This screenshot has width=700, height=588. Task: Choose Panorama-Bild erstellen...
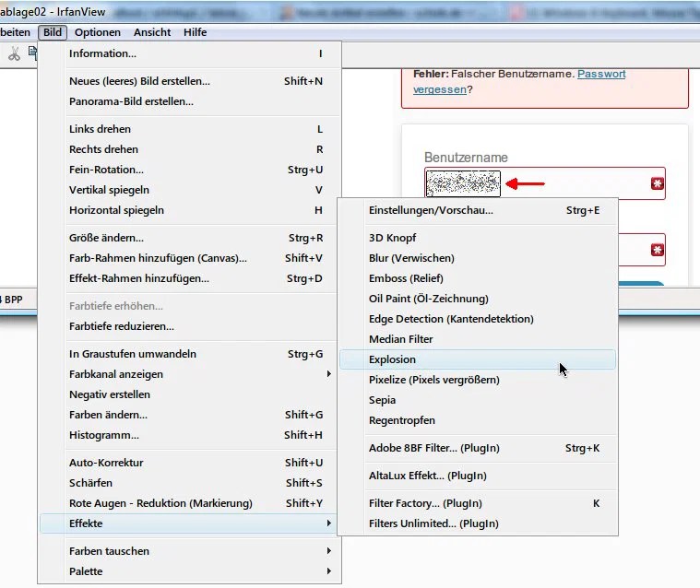190,101
